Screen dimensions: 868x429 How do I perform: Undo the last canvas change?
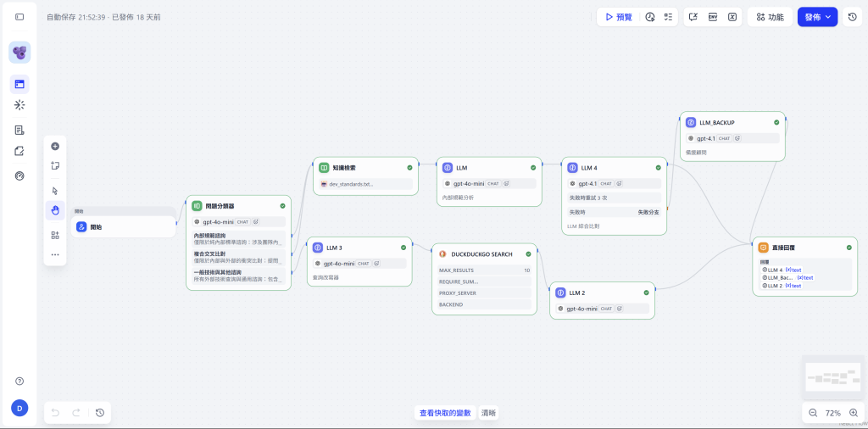pos(55,412)
